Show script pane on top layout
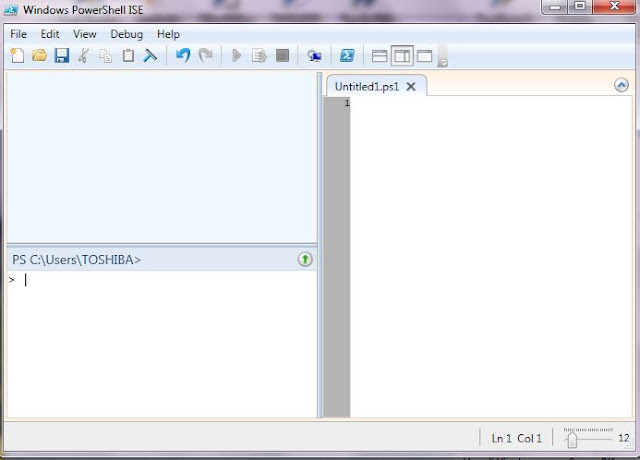640x460 pixels. 380,56
